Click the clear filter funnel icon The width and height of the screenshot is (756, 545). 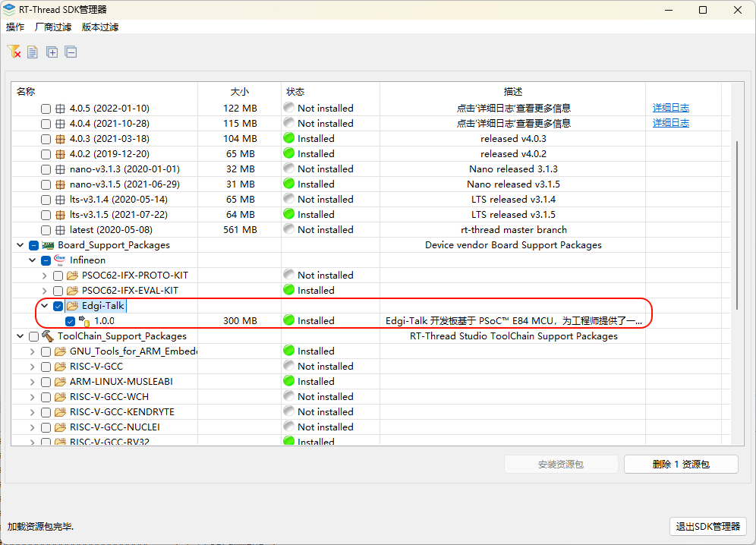tap(14, 52)
